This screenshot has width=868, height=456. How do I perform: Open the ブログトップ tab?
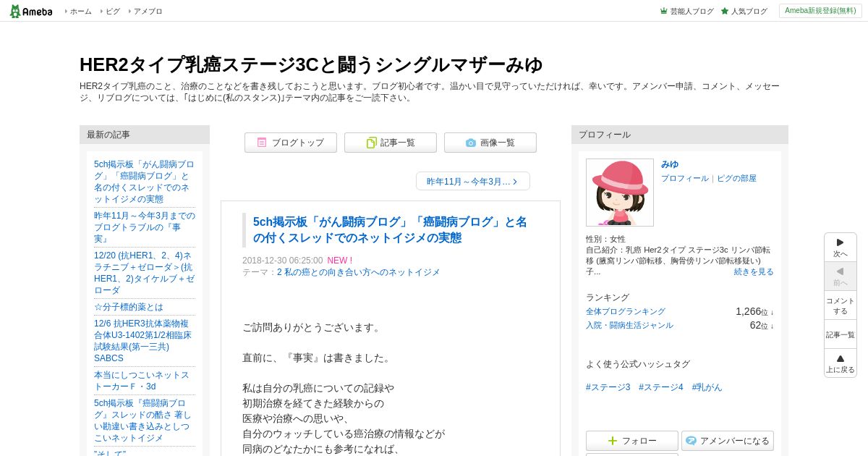291,143
